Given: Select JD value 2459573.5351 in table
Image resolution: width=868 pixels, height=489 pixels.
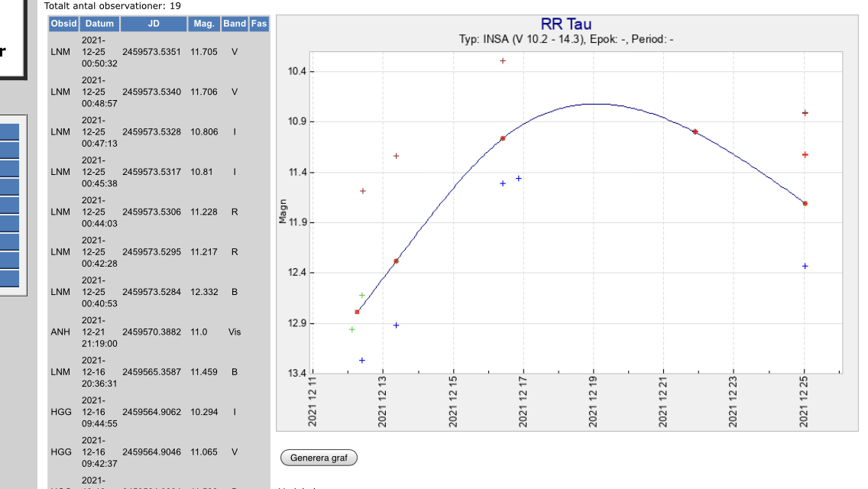Looking at the screenshot, I should click(x=151, y=52).
